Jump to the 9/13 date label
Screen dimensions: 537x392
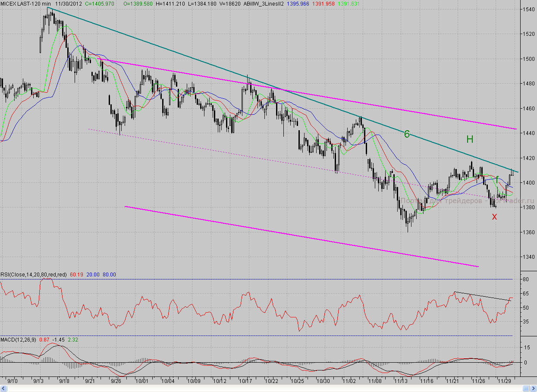38,381
